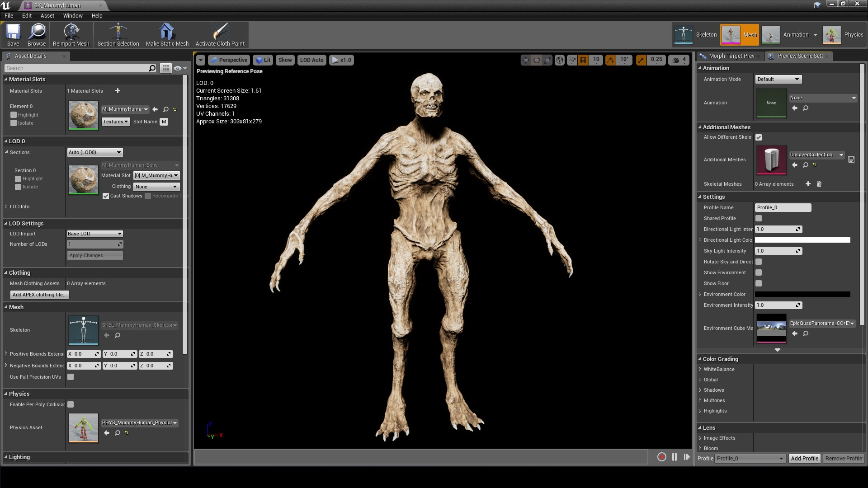
Task: Enable Highlight for Element 0
Action: point(14,115)
